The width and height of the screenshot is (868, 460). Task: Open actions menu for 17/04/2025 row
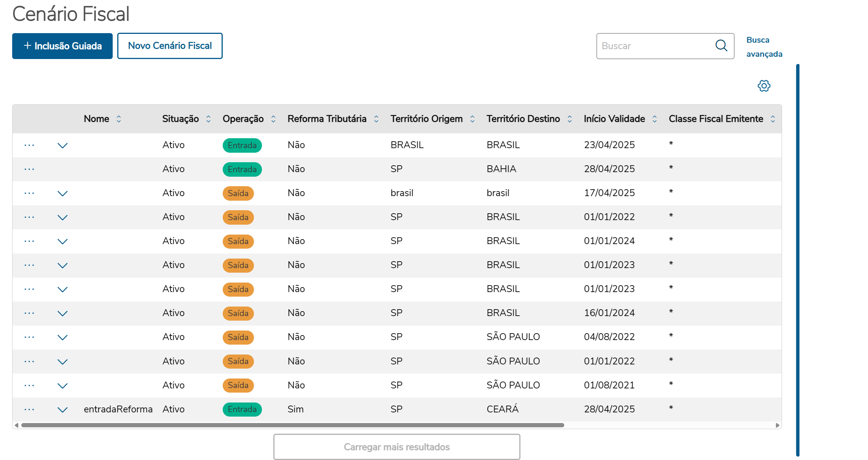point(29,193)
